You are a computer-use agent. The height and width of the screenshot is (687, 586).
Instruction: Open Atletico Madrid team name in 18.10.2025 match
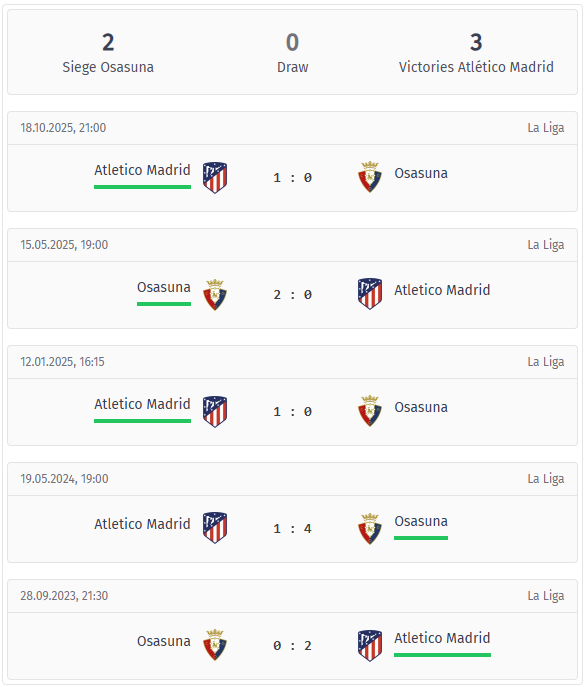coord(142,170)
